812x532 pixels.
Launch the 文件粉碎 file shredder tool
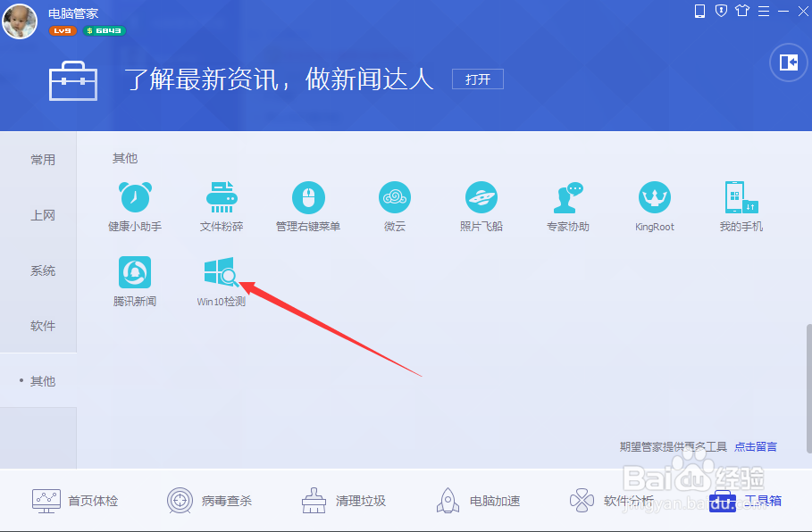click(222, 206)
